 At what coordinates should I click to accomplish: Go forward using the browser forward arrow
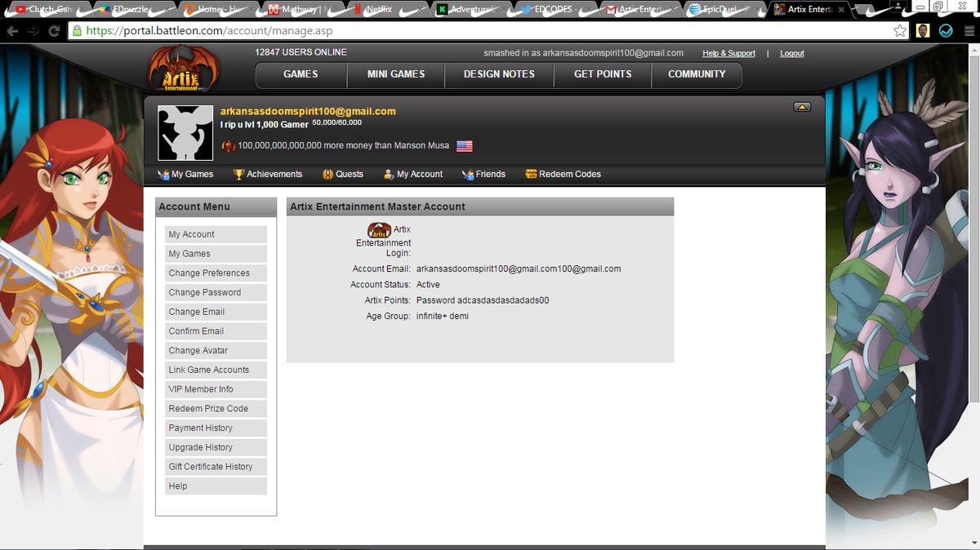(33, 31)
